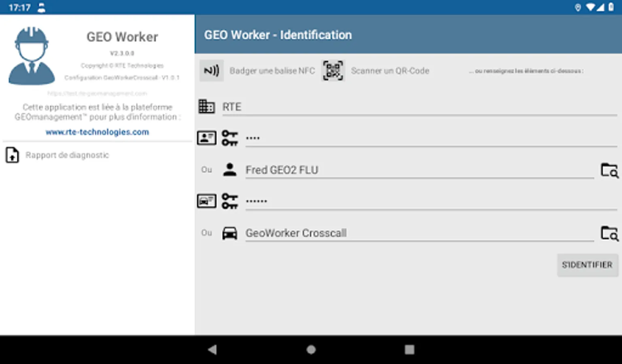Click the 'Ou' label beside the car icon
Screen dimensions: 622x364
tap(207, 233)
